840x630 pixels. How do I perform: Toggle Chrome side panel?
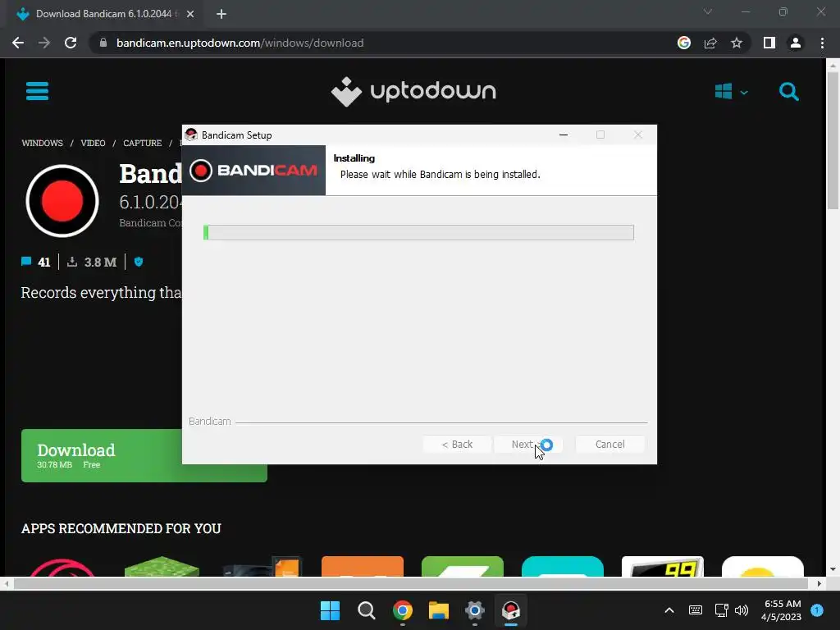769,43
